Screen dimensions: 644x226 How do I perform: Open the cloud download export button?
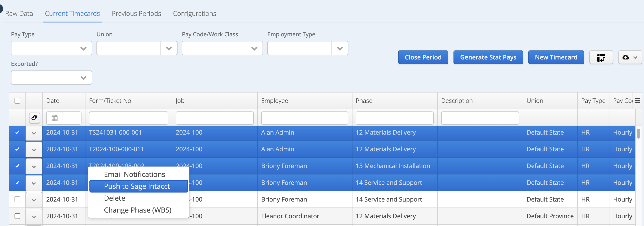[630, 57]
